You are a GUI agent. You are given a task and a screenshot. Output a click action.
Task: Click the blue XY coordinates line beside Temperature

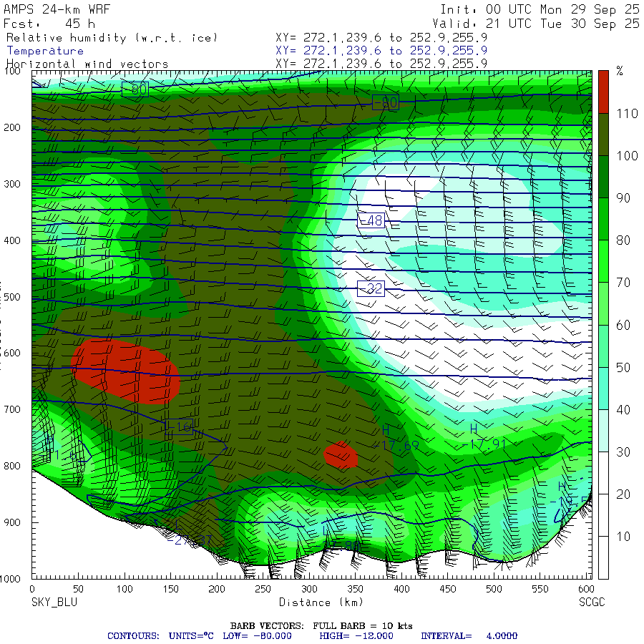click(x=381, y=51)
